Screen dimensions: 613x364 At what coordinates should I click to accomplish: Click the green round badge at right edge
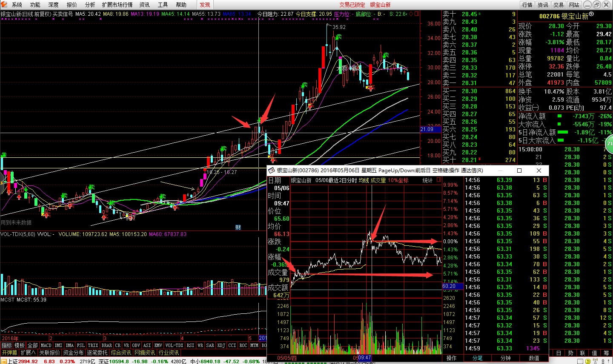click(610, 144)
